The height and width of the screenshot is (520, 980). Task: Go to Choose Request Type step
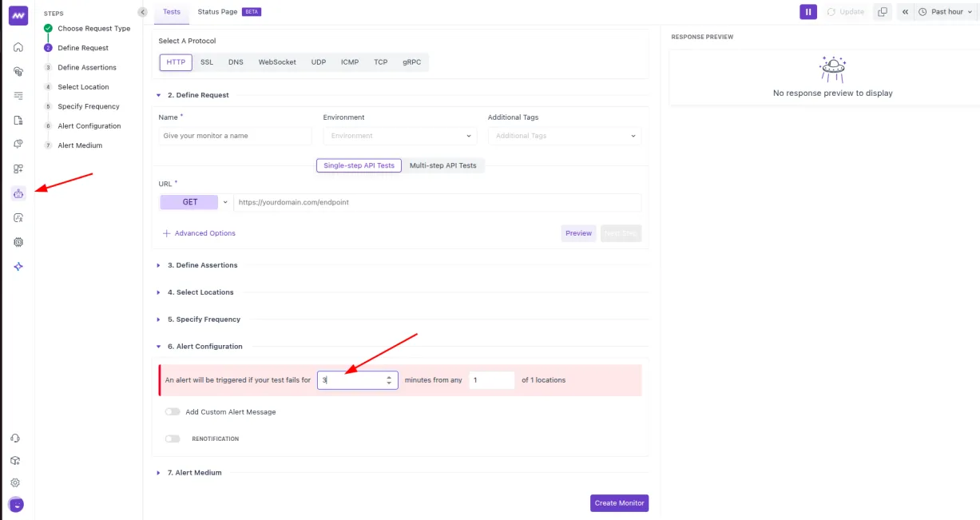pos(94,29)
